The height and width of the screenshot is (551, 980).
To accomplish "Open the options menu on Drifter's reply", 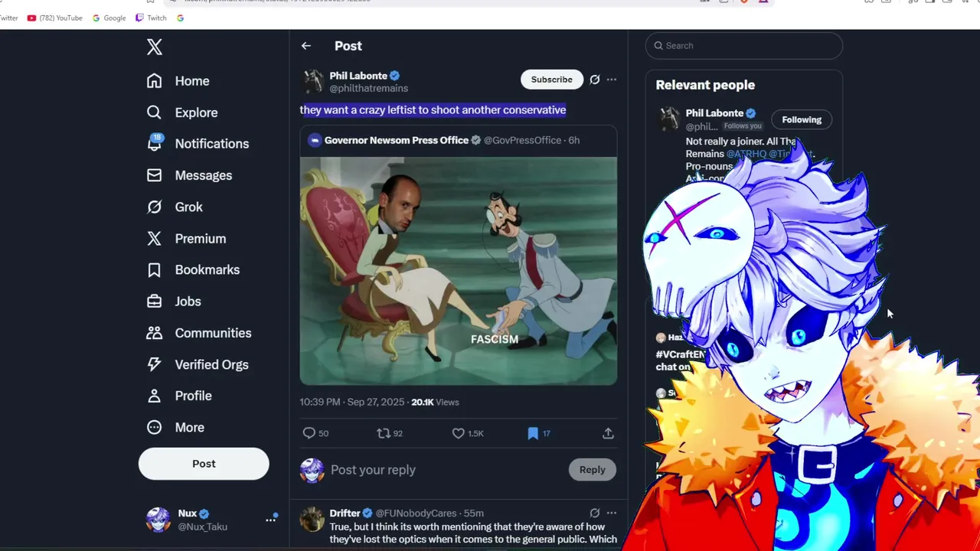I will (612, 513).
